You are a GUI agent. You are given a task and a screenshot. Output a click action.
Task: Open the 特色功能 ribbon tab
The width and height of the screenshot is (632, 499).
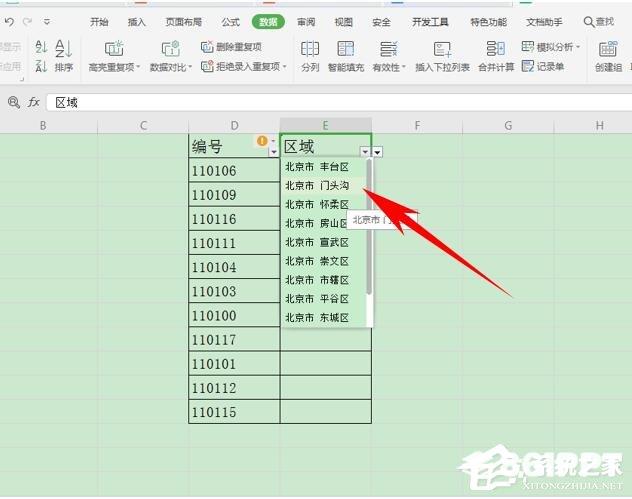[488, 22]
